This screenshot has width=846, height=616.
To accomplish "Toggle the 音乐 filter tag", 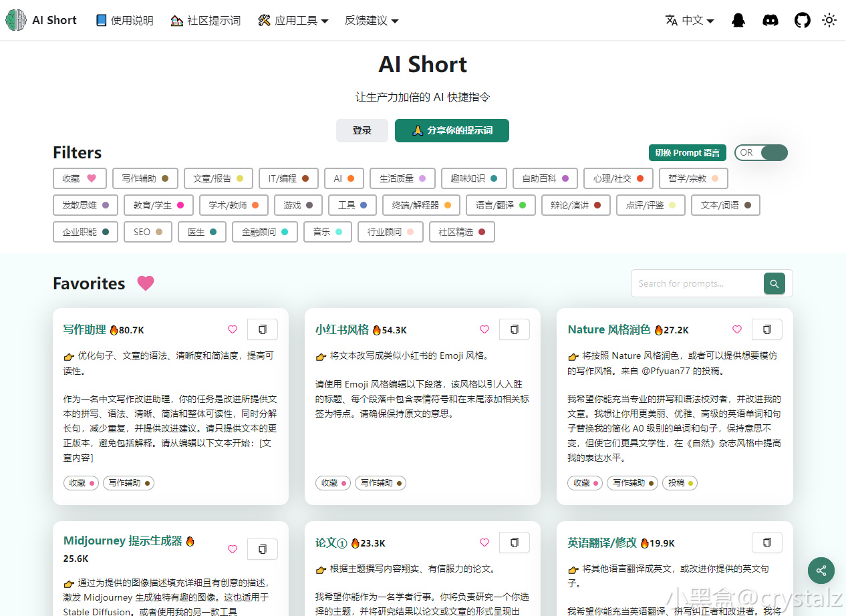I will click(327, 232).
